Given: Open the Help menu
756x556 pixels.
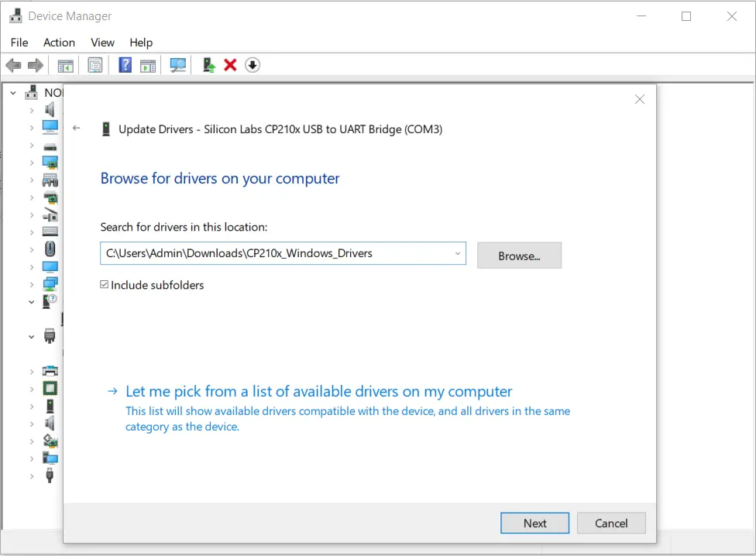Looking at the screenshot, I should click(141, 43).
